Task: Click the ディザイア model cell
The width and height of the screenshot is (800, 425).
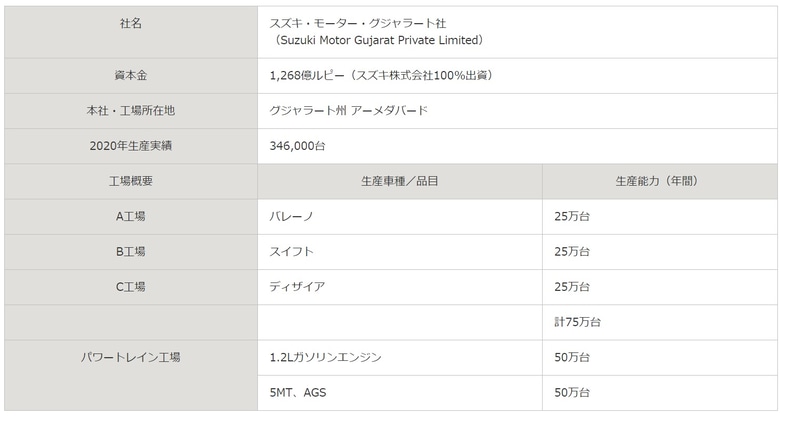Action: [297, 287]
